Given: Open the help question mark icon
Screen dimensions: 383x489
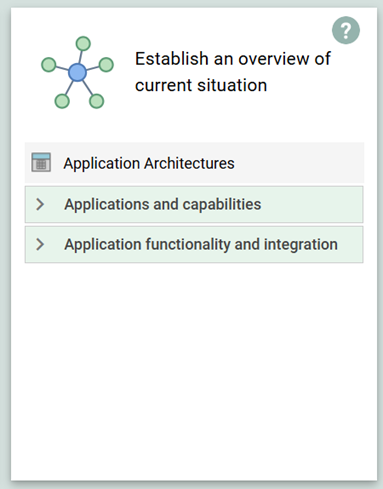Looking at the screenshot, I should [346, 30].
